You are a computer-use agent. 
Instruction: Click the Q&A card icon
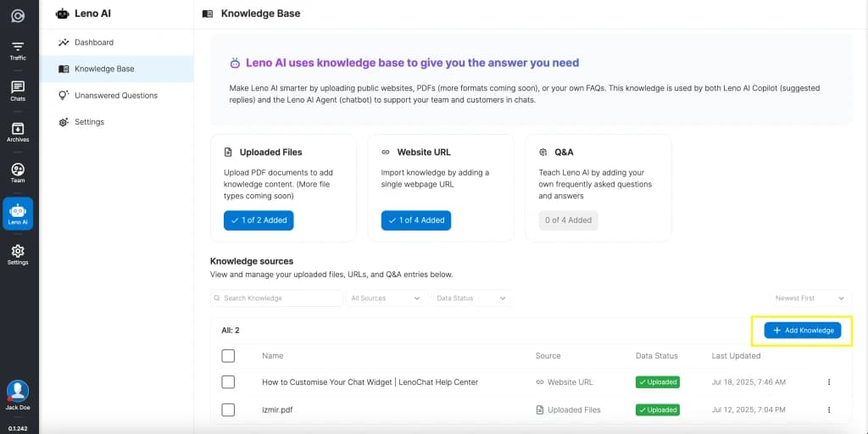click(x=543, y=153)
